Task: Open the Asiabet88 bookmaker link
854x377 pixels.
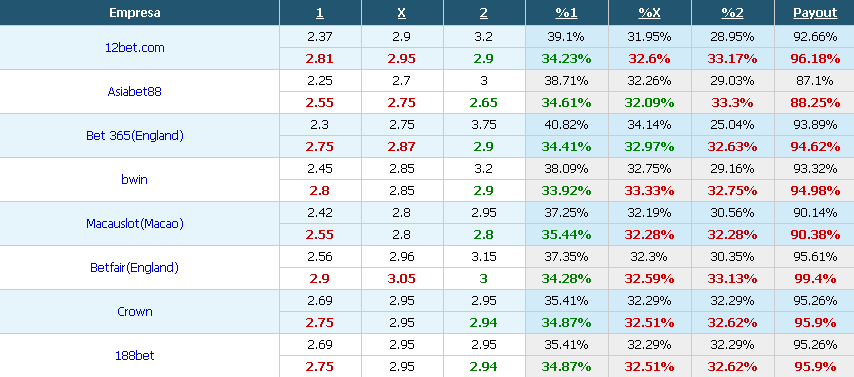Action: [135, 92]
